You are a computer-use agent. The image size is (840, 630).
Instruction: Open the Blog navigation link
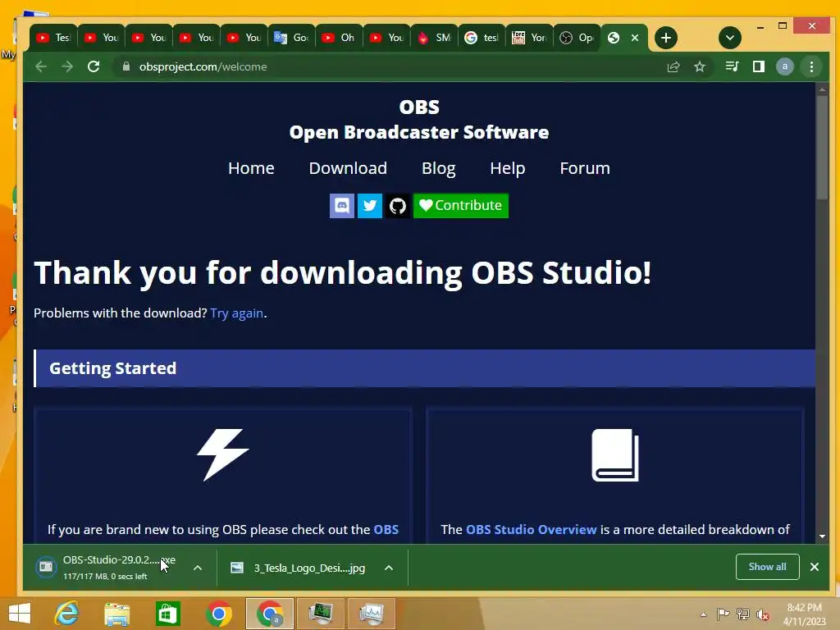coord(439,168)
